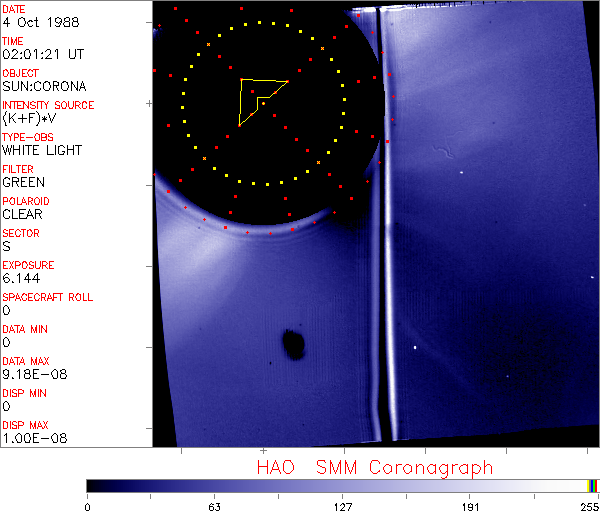Click the '255' color bar tick label
The width and height of the screenshot is (600, 512).
587,507
